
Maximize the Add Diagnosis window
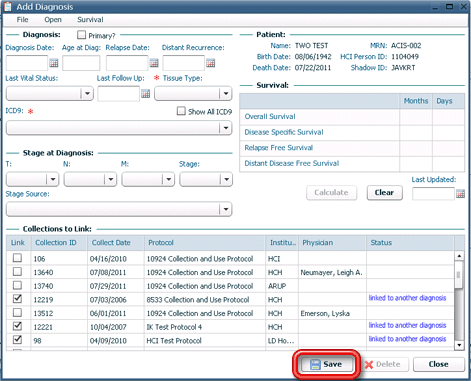(449, 6)
